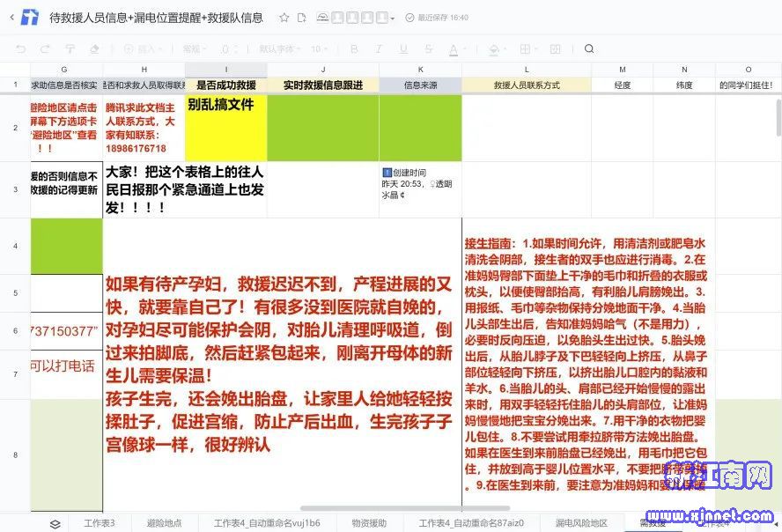The image size is (782, 532).
Task: Click the 信息来源 header cell
Action: coord(420,85)
